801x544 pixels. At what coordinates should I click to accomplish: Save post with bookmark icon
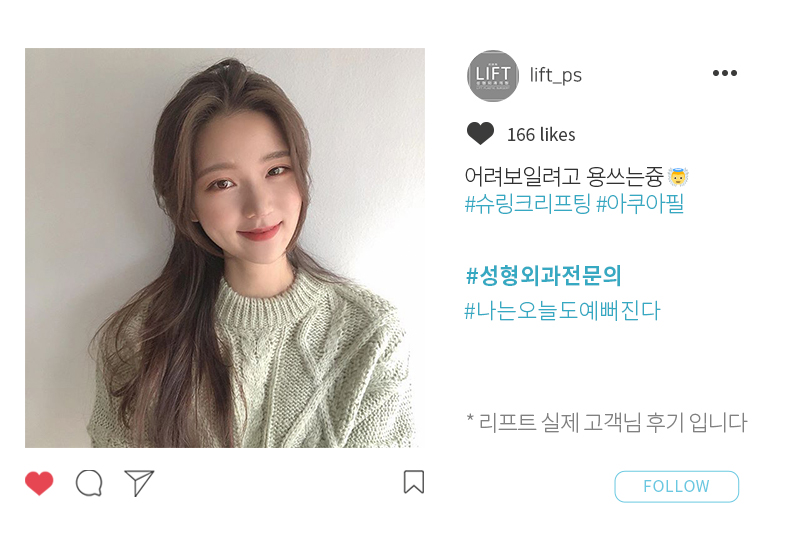[x=414, y=482]
